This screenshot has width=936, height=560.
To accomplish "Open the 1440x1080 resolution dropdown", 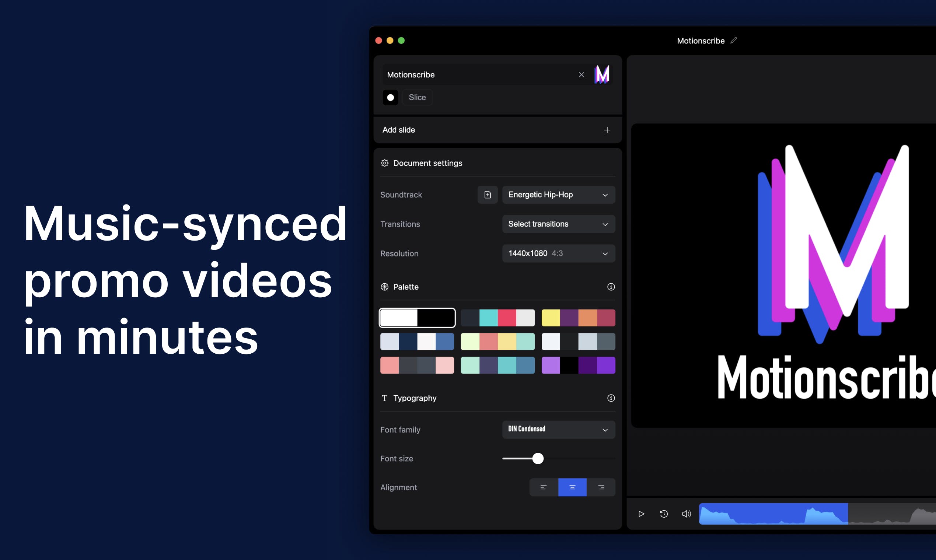I will click(558, 253).
